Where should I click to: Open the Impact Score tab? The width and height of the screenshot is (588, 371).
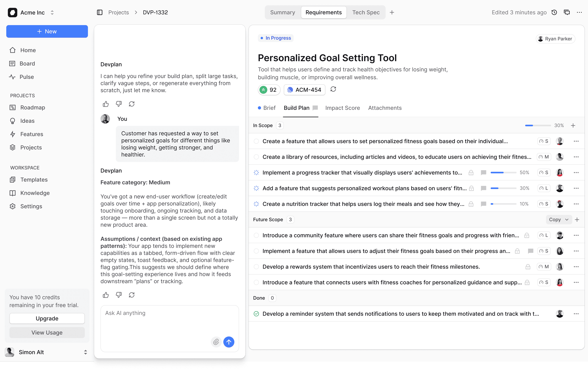pyautogui.click(x=342, y=108)
